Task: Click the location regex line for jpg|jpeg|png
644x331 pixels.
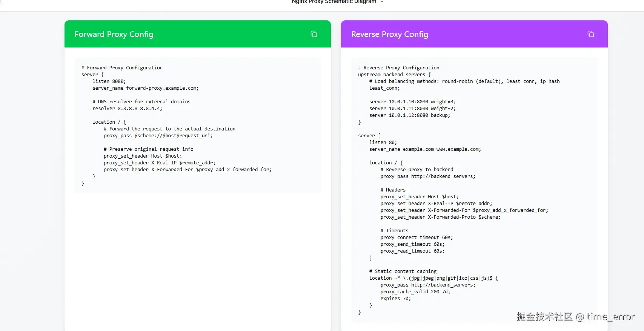Action: [x=433, y=278]
